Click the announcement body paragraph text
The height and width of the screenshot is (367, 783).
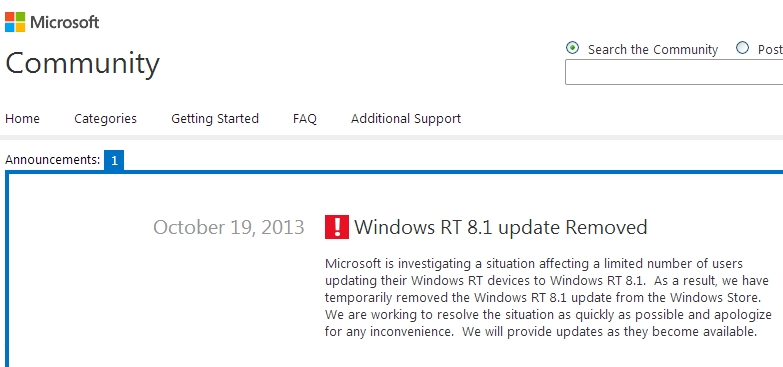point(548,298)
